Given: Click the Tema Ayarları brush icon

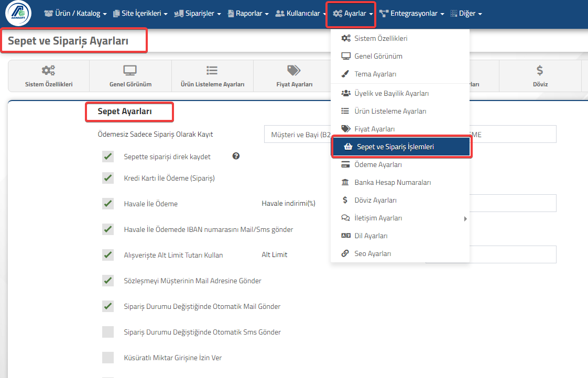Looking at the screenshot, I should 345,74.
